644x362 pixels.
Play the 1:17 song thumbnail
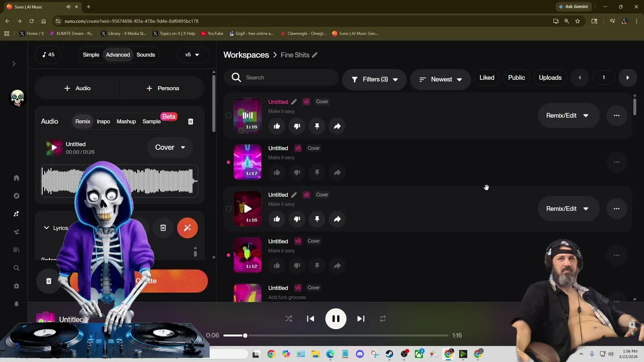click(248, 162)
